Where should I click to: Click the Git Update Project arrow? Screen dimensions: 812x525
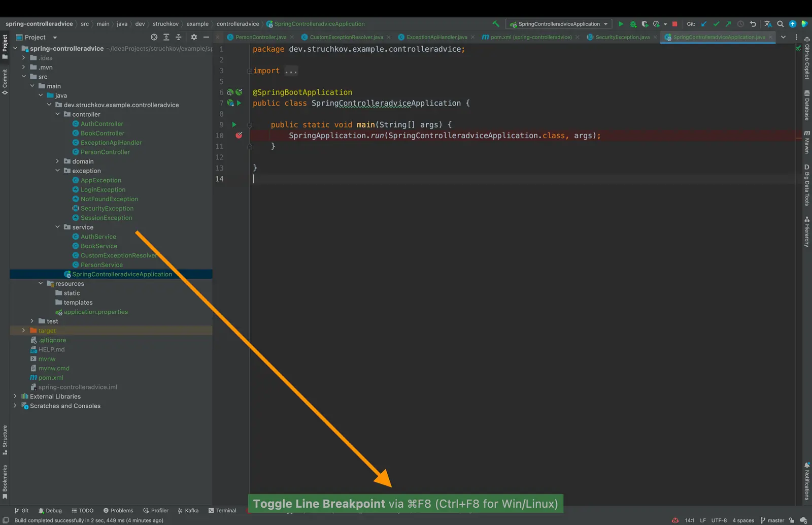704,24
